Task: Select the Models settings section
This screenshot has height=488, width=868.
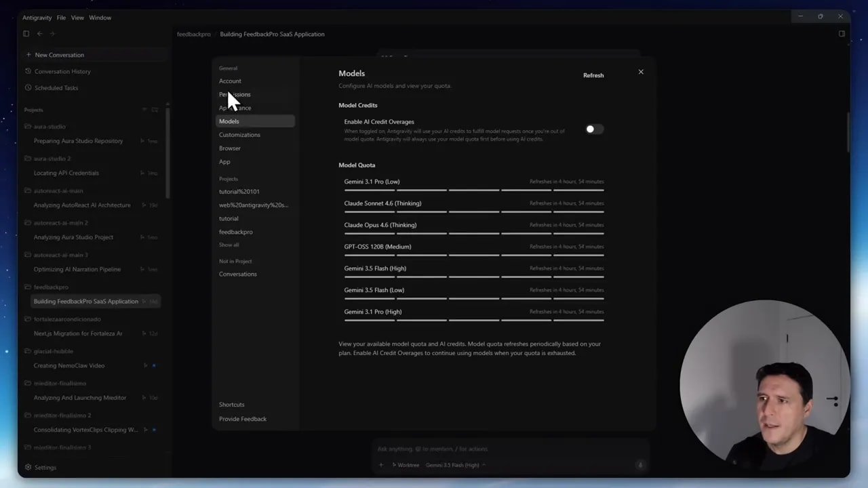Action: pyautogui.click(x=255, y=121)
